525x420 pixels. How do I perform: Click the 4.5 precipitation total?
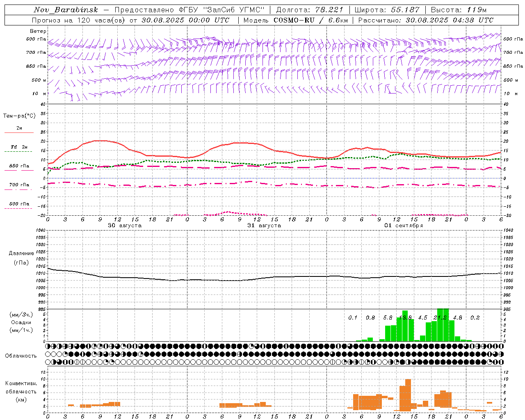coord(422,318)
